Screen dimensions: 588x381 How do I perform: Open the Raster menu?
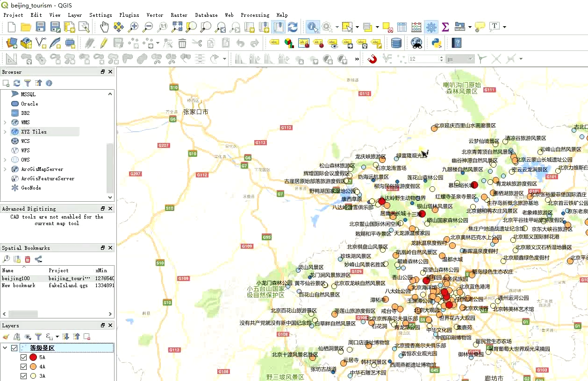coord(179,15)
